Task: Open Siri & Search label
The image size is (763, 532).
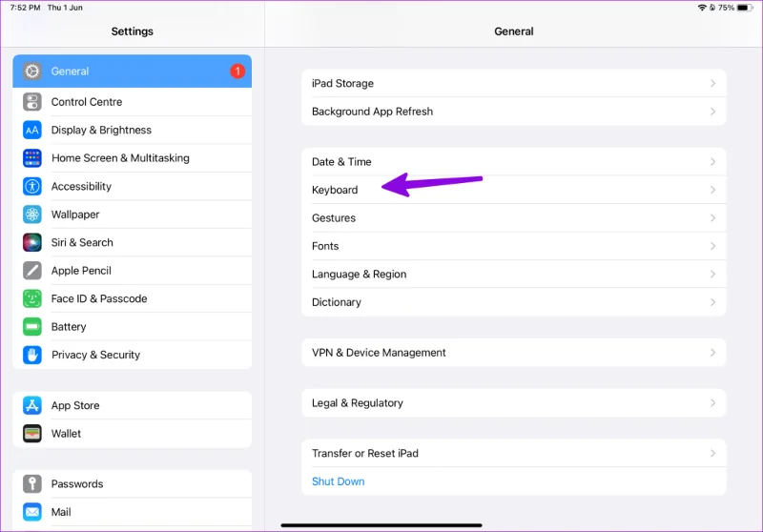Action: coord(82,243)
